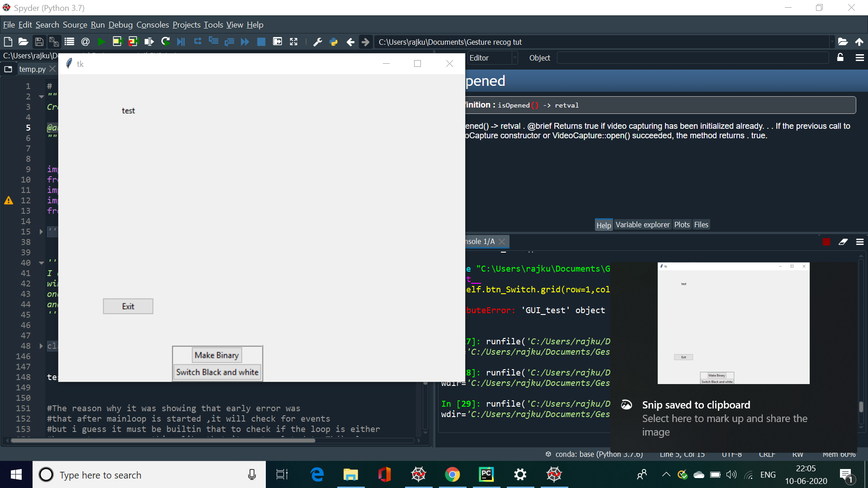This screenshot has height=488, width=868.
Task: Toggle the Help pane lock icon
Action: click(840, 57)
